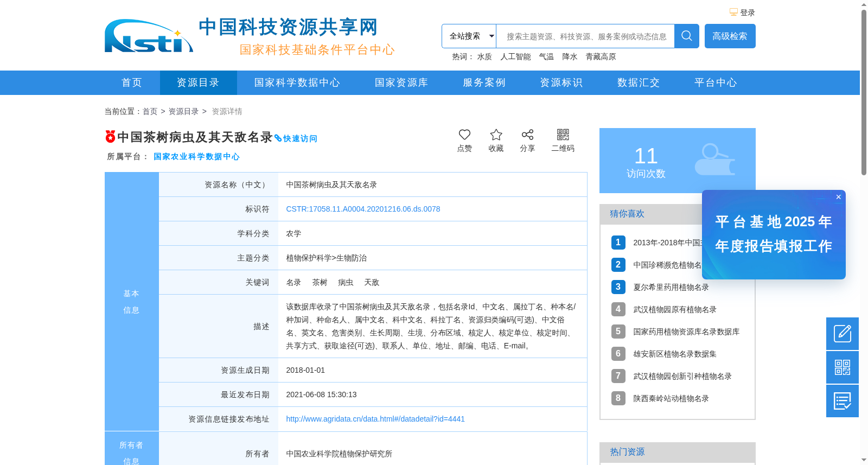Click breadcrumb 资源目录 link
The width and height of the screenshot is (868, 465).
[x=183, y=111]
